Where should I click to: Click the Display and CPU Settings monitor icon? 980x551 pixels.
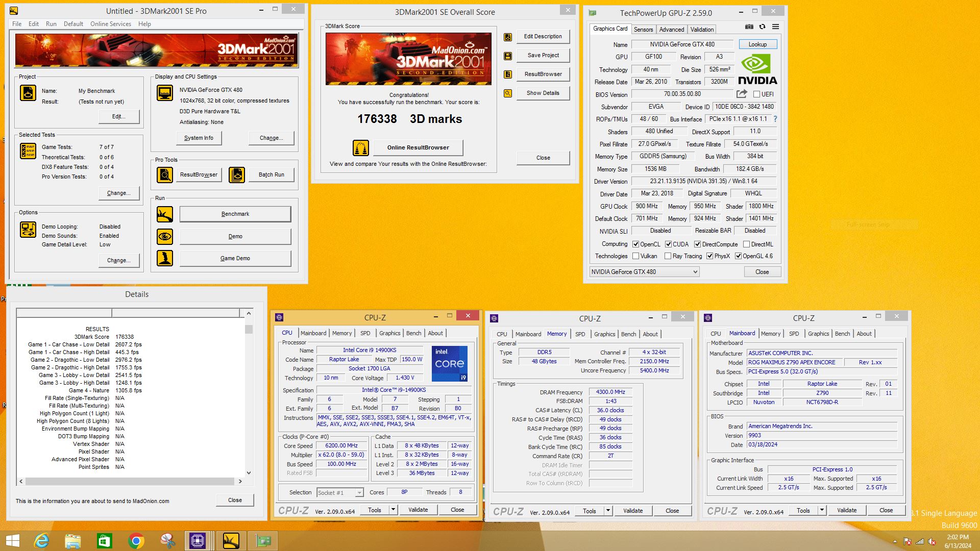(165, 93)
